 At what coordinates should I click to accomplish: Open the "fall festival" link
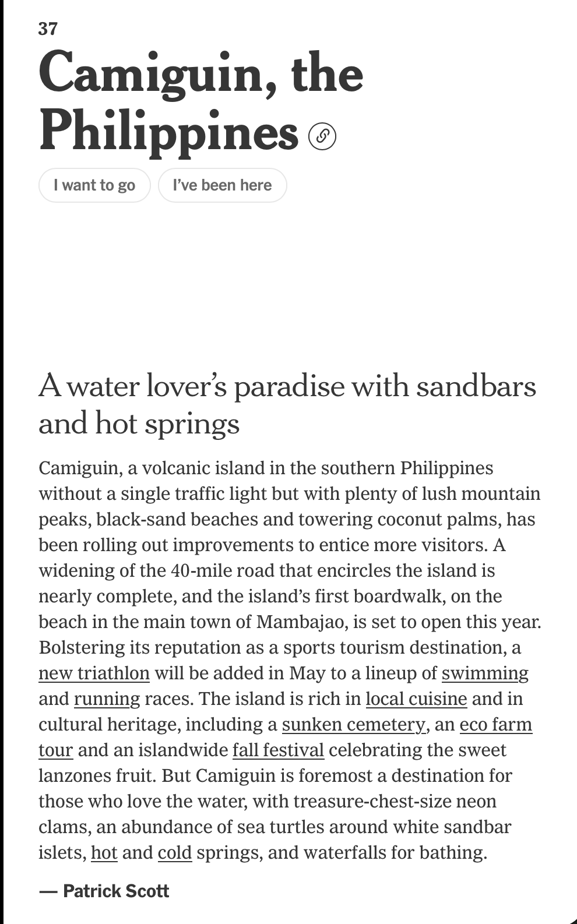point(278,750)
